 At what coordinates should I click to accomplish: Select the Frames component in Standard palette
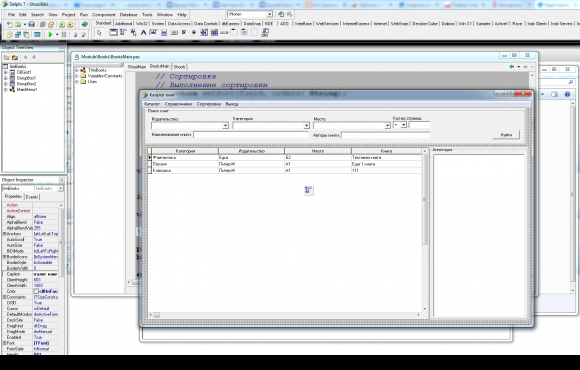(x=113, y=33)
